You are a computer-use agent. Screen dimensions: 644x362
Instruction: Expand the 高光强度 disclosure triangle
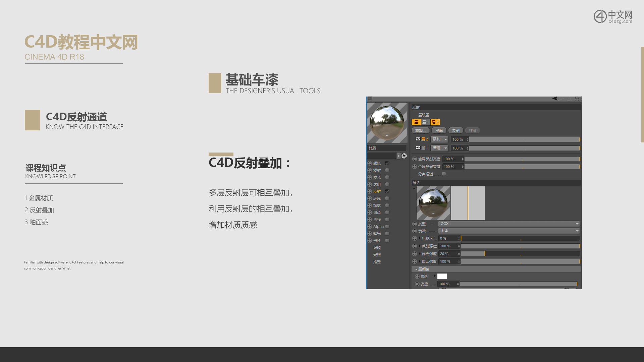click(420, 254)
